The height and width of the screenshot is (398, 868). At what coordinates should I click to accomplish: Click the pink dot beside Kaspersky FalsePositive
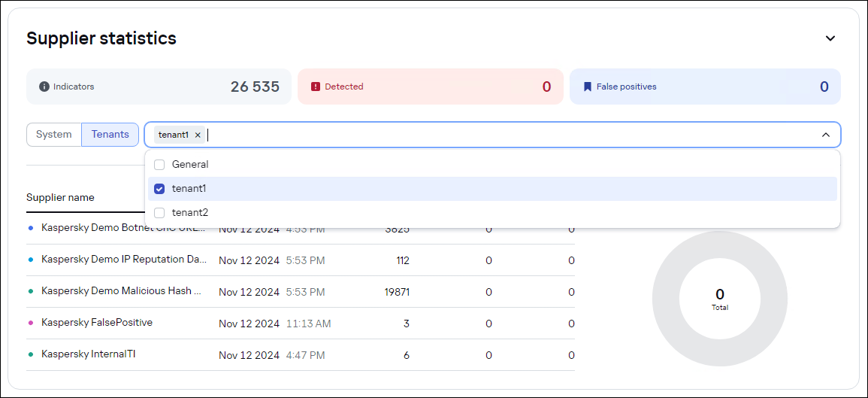[31, 323]
